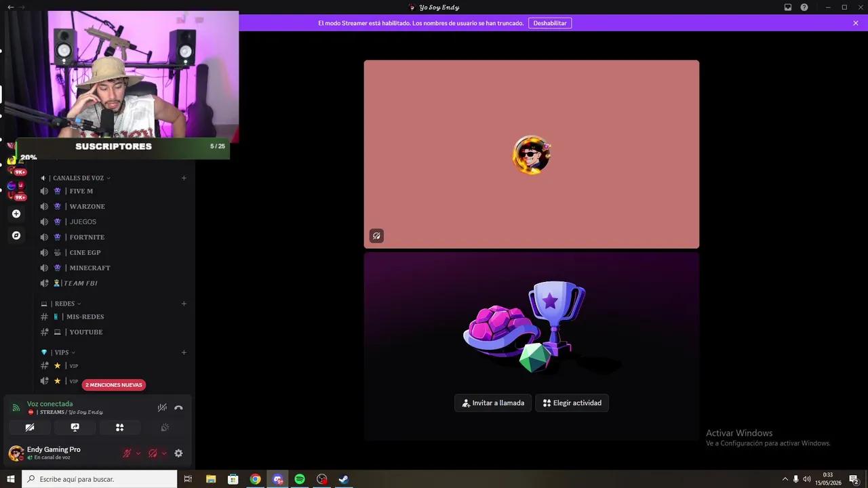This screenshot has height=488, width=868.
Task: Click the Endy Gaming Pro avatar
Action: coord(16,453)
